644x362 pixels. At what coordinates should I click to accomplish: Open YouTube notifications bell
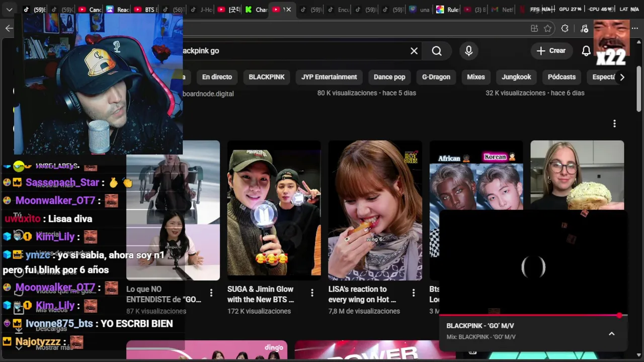click(586, 51)
